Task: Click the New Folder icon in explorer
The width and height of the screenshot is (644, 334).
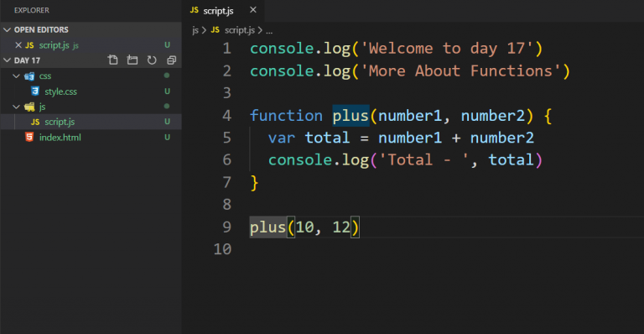Action: [x=132, y=60]
